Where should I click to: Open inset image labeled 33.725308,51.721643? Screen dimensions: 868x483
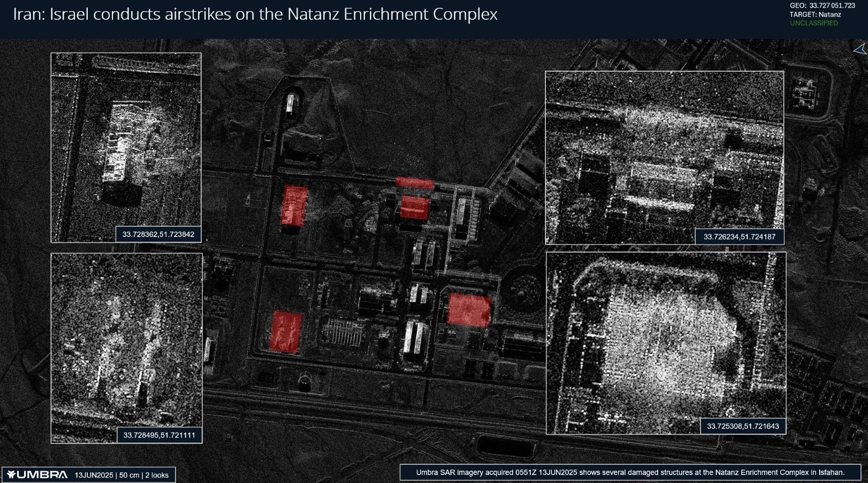click(666, 337)
